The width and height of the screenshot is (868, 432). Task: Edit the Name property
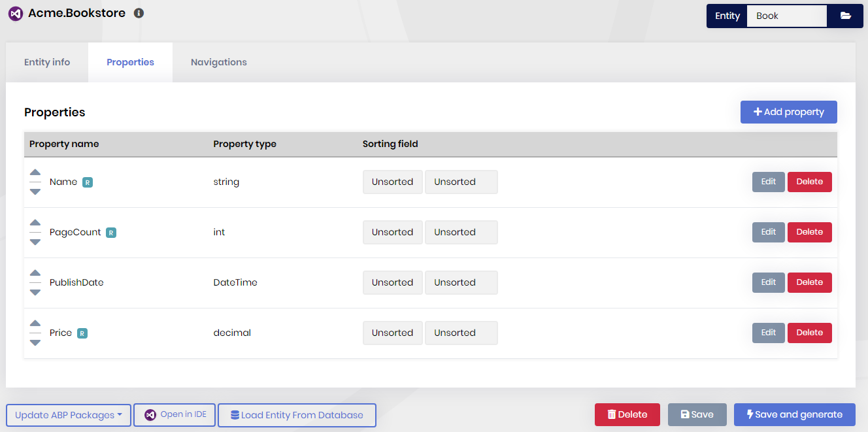tap(768, 182)
